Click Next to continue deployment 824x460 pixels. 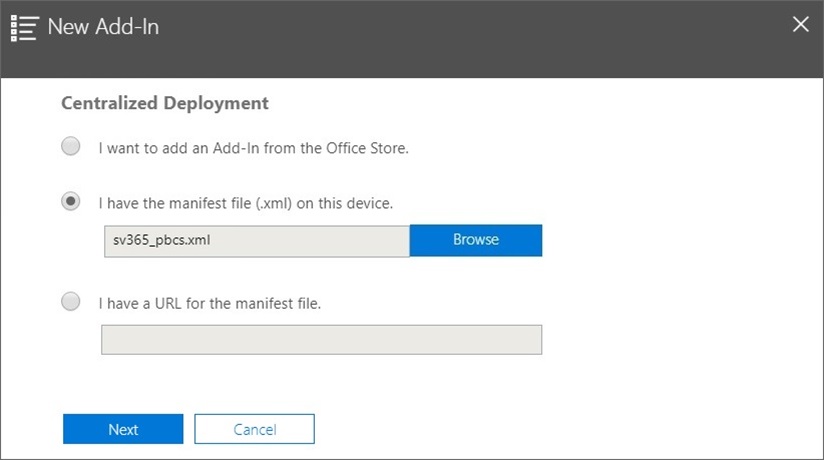[123, 429]
